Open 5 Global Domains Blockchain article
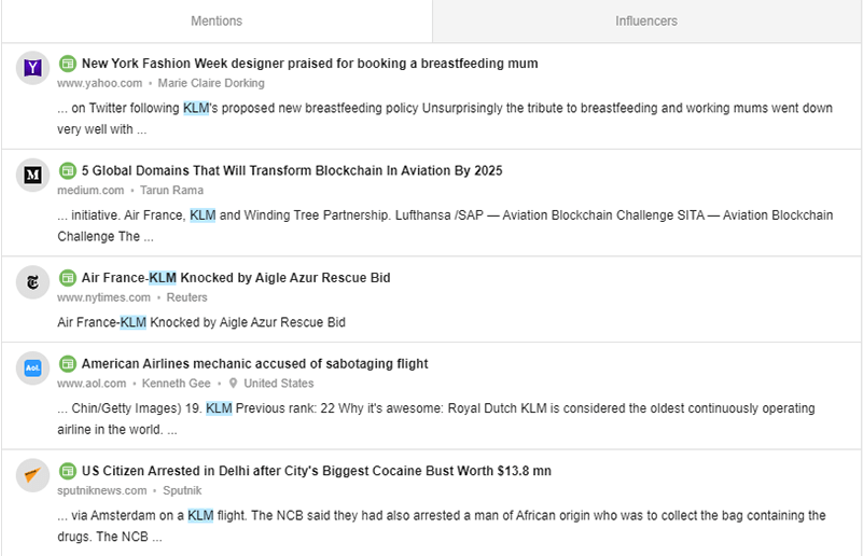Viewport: 864px width, 556px height. click(292, 171)
